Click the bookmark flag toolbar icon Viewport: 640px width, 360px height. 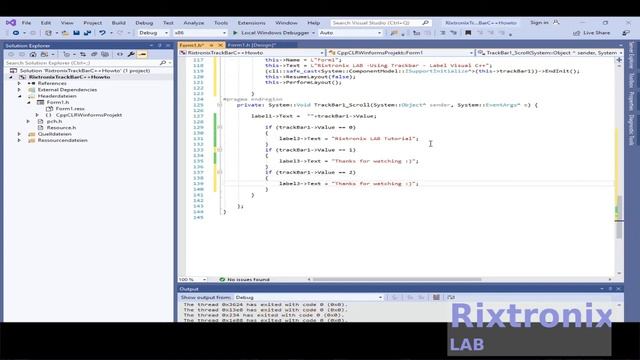coord(468,33)
